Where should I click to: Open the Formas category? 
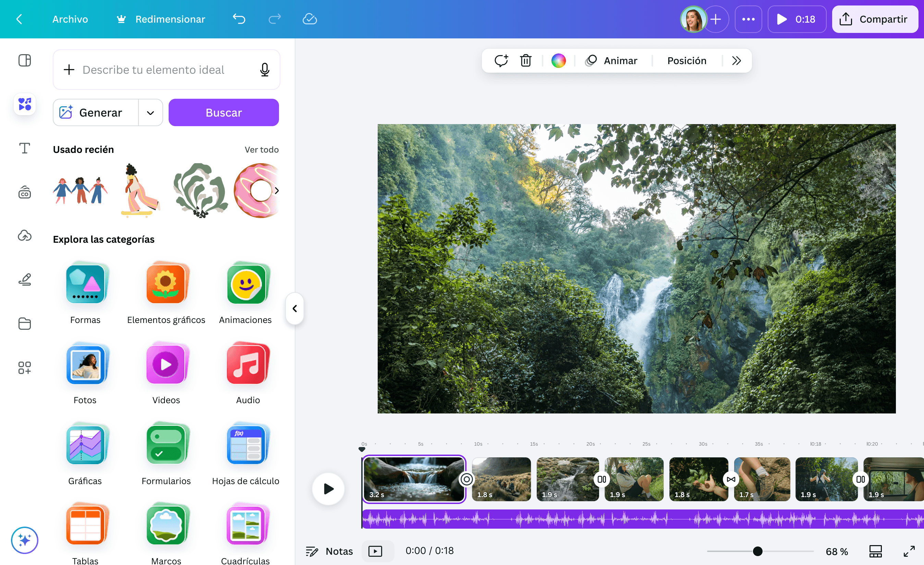[x=85, y=293]
